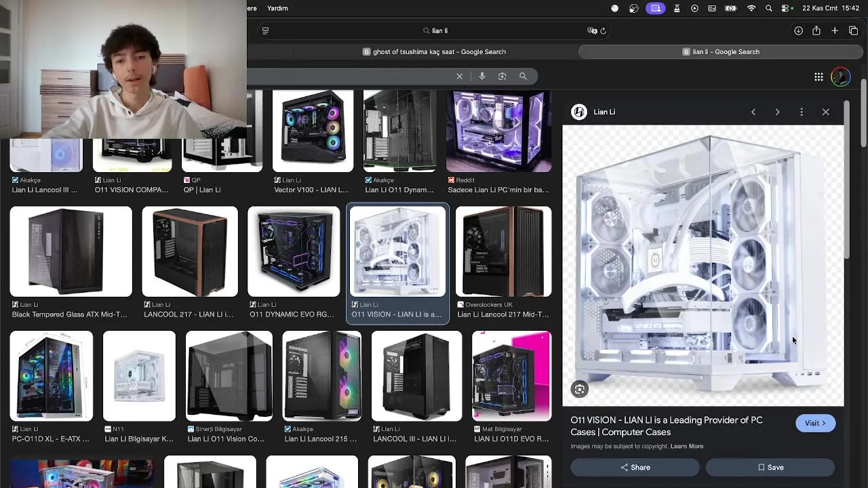Open Overclockers UK Lancool 217 image
The height and width of the screenshot is (488, 868).
(504, 252)
